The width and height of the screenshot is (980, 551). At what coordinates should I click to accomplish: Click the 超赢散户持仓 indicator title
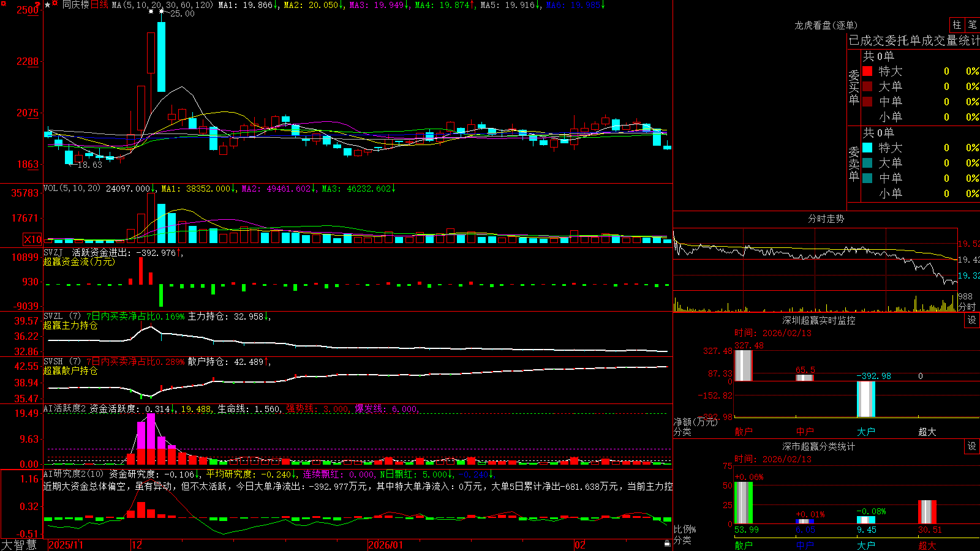pos(70,370)
